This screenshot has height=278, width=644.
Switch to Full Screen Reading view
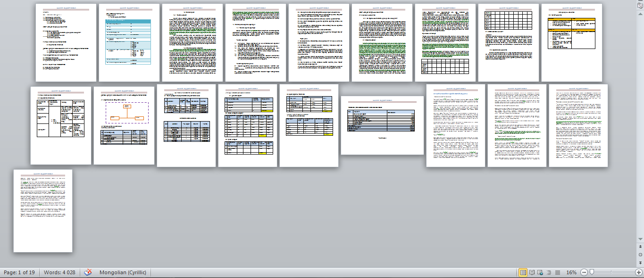click(532, 272)
